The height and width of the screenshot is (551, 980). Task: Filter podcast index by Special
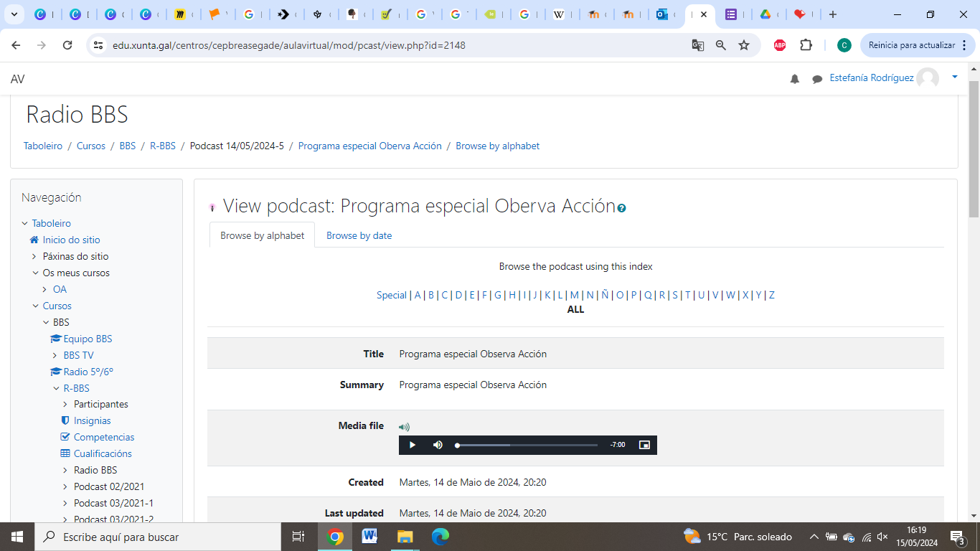tap(391, 295)
